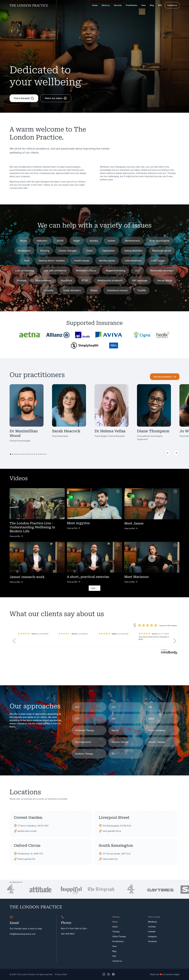Click the Find a therapist button
The image size is (189, 980).
point(24,98)
